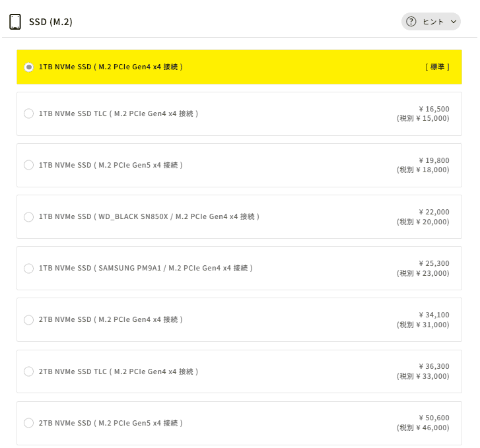Viewport: 480px width, 448px height.
Task: Select 2TB NVMe SSD Gen5 radio button
Action: [x=28, y=423]
